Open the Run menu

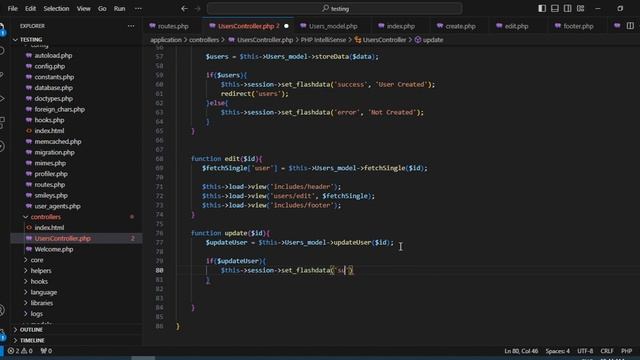(x=119, y=9)
